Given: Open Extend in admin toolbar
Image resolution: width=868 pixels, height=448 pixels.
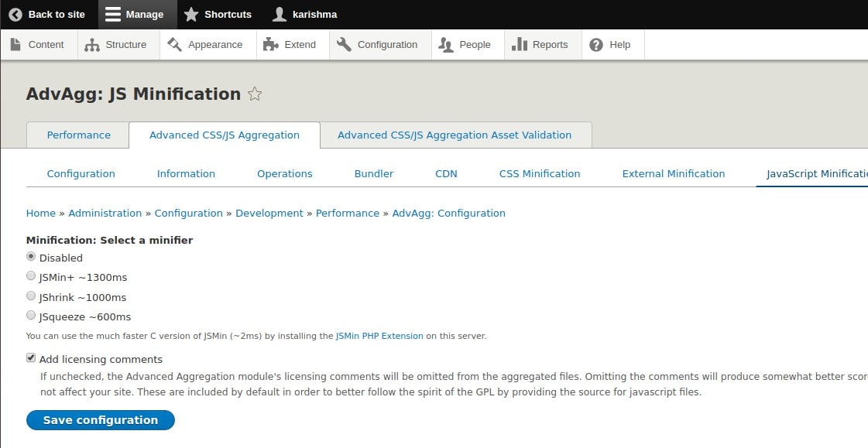Looking at the screenshot, I should 293,45.
